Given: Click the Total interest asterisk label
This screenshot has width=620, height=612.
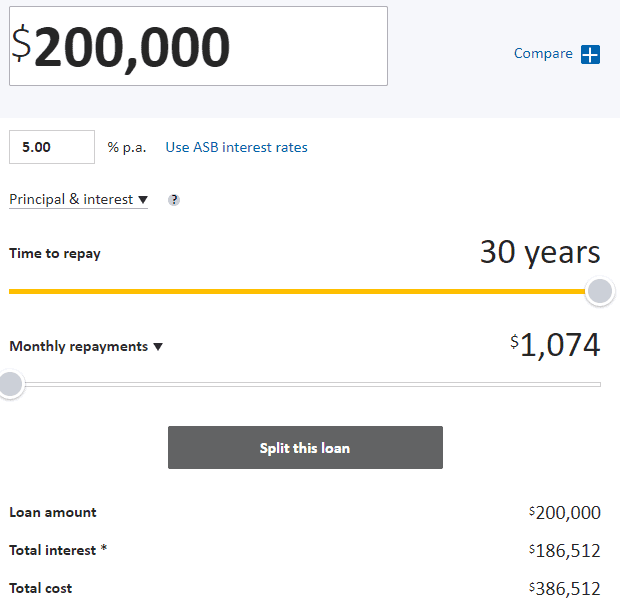Looking at the screenshot, I should tap(58, 550).
